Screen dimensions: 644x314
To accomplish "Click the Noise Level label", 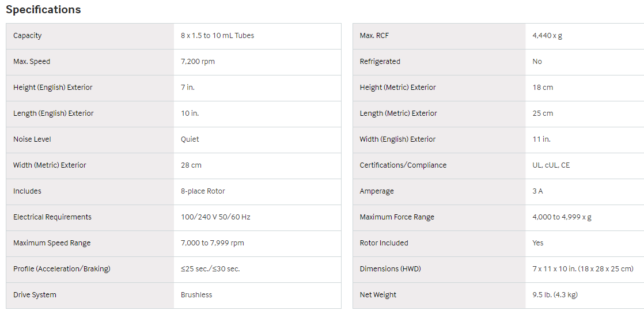I will (32, 139).
